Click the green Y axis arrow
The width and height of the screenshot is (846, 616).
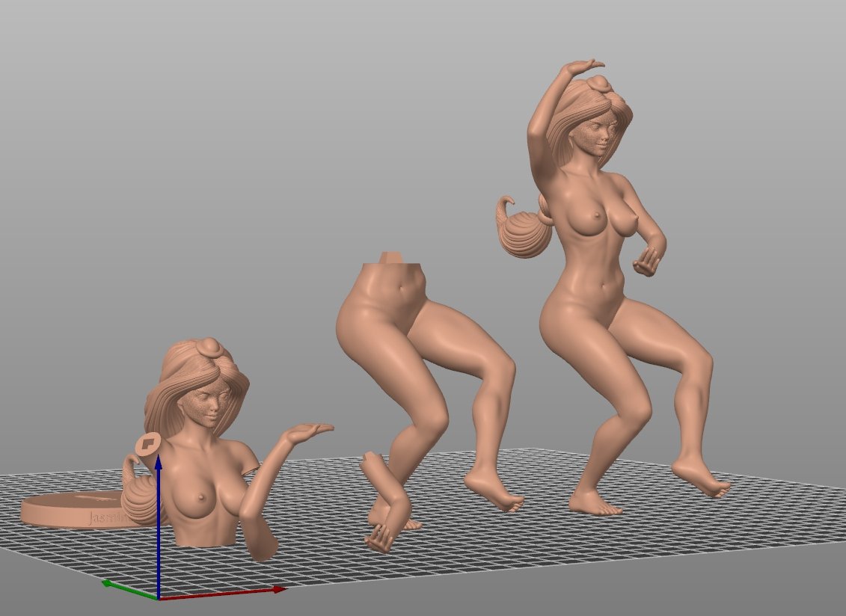(x=111, y=583)
